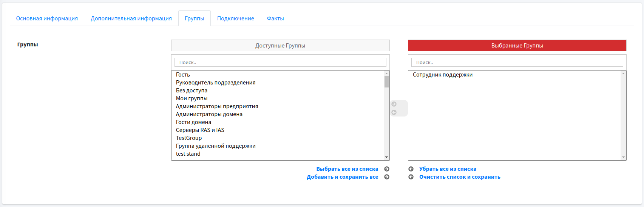The height and width of the screenshot is (207, 644).
Task: Click 'Очистить список и сохранить' link
Action: [x=460, y=177]
